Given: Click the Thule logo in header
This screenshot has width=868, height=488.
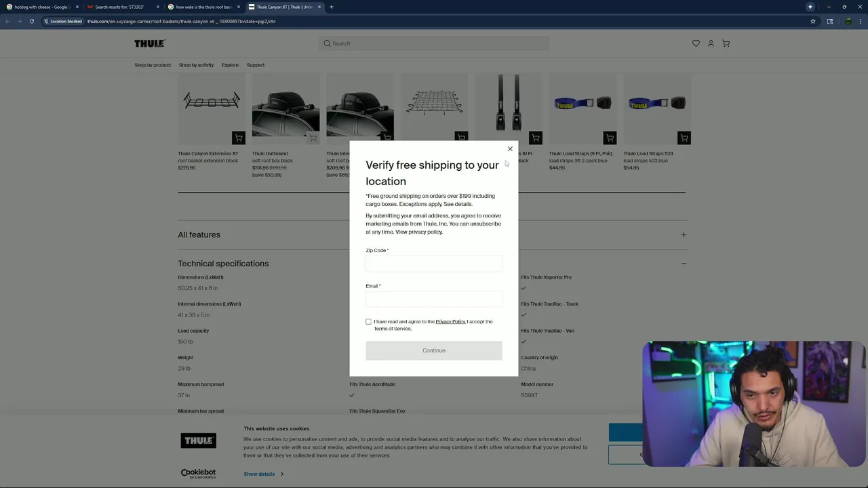Looking at the screenshot, I should coord(150,43).
